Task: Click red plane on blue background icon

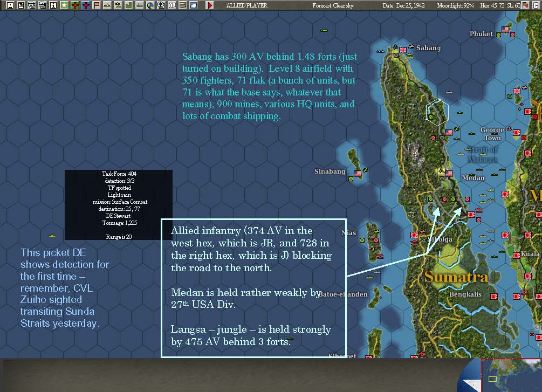Action: [86, 5]
